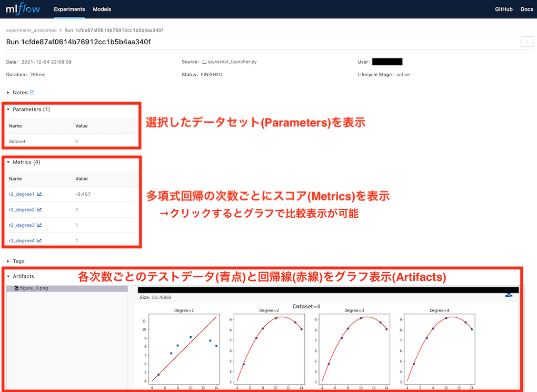Navigate to experiment_anscombe via breadcrumb
Image resolution: width=537 pixels, height=392 pixels.
click(x=31, y=30)
